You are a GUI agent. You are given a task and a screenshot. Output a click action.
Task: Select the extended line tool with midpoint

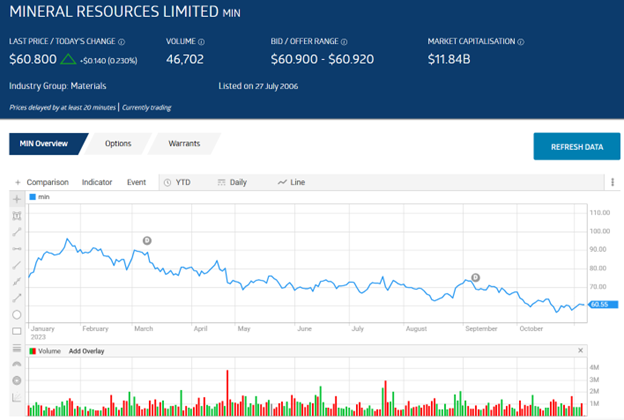tap(17, 281)
